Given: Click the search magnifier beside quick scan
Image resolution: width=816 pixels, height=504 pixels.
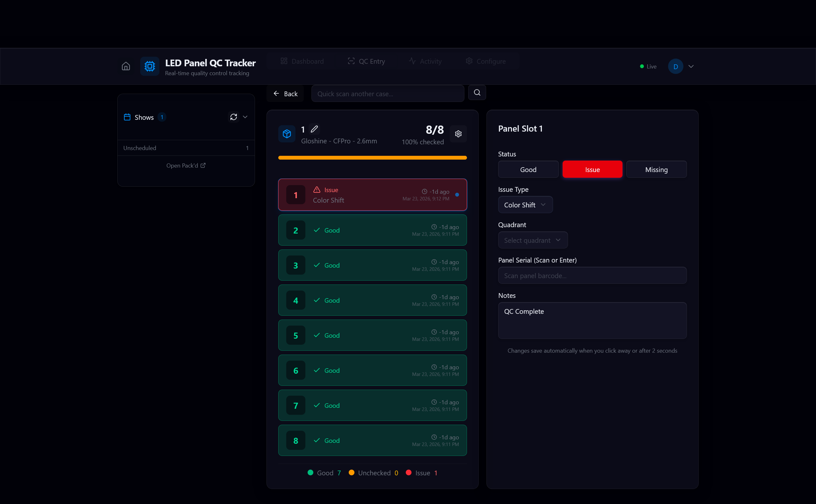Looking at the screenshot, I should [x=477, y=92].
